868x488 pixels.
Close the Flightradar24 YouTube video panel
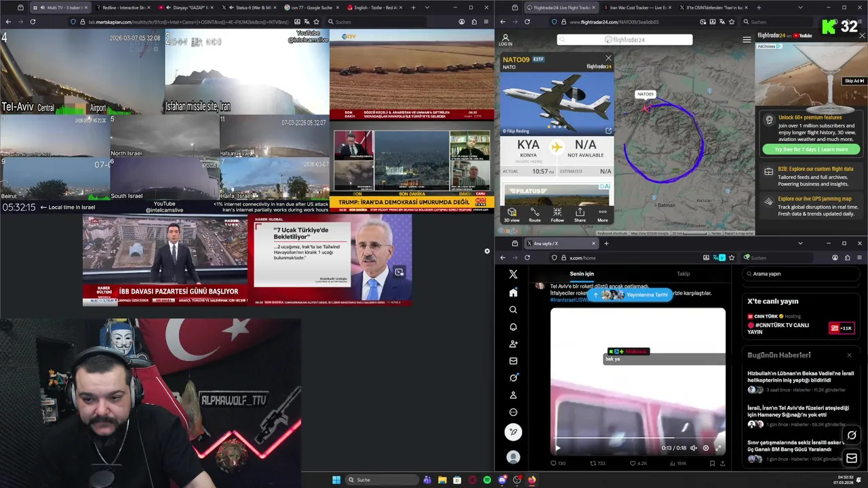point(862,35)
